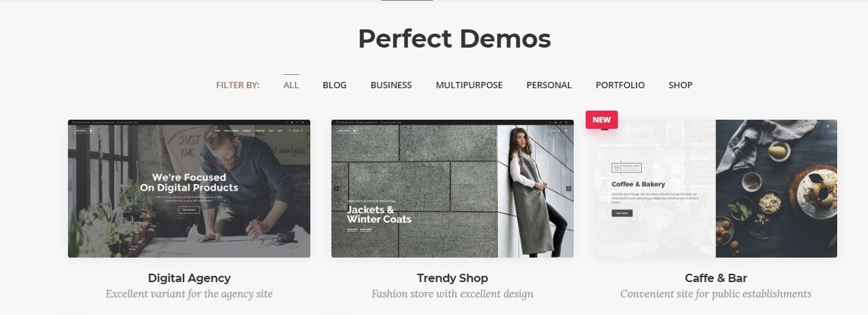Click 'Fashion store with excellent design' text
The height and width of the screenshot is (315, 868).
pos(453,294)
